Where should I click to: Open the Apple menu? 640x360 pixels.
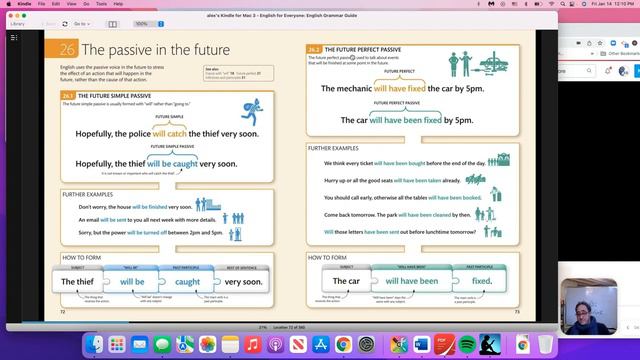[x=9, y=4]
